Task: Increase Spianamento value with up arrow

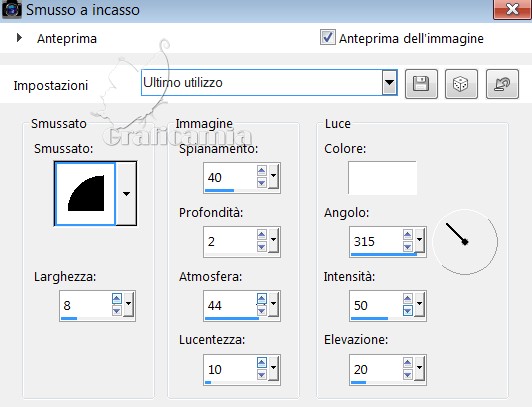Action: point(262,171)
